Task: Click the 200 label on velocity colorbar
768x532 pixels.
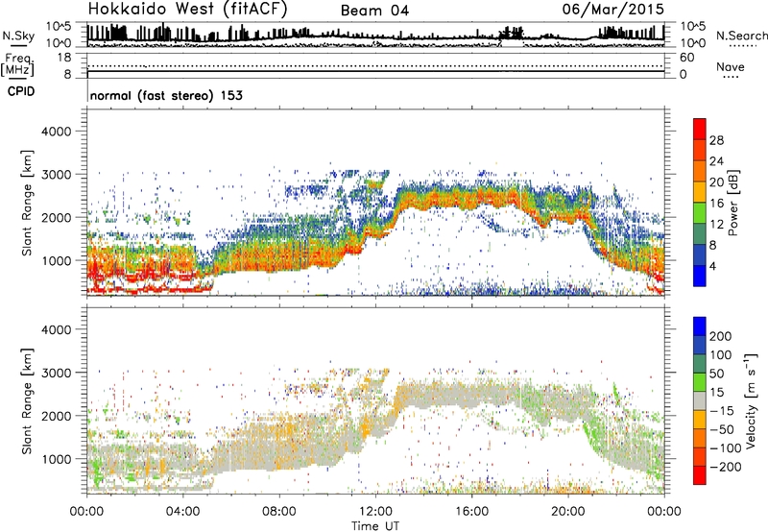Action: pos(721,336)
